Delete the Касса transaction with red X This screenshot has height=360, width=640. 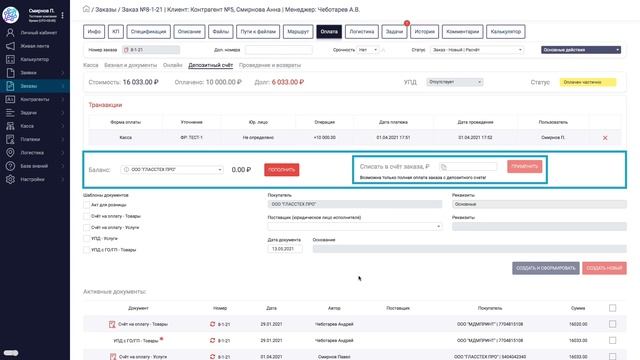605,138
